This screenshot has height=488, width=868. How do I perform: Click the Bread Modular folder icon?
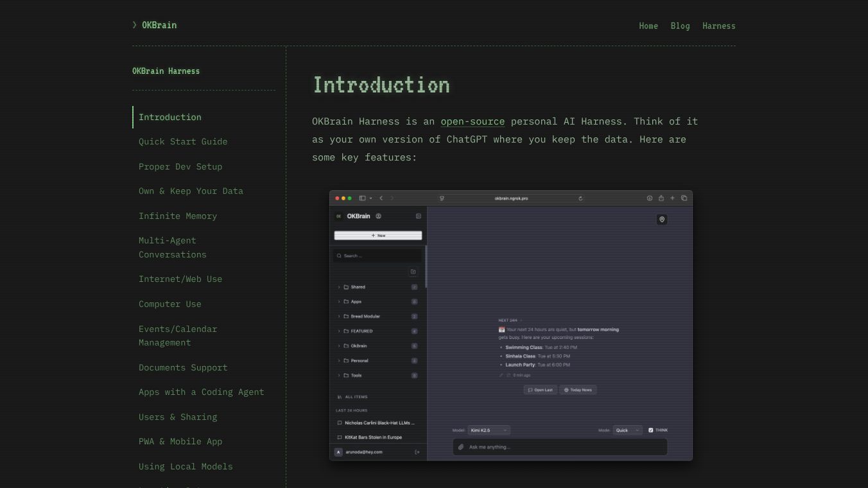click(x=346, y=317)
